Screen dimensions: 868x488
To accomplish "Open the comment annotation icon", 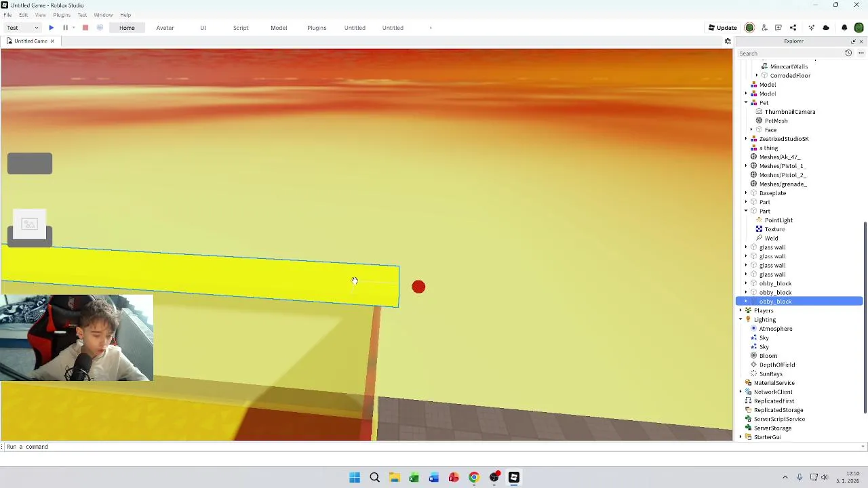I will 778,28.
